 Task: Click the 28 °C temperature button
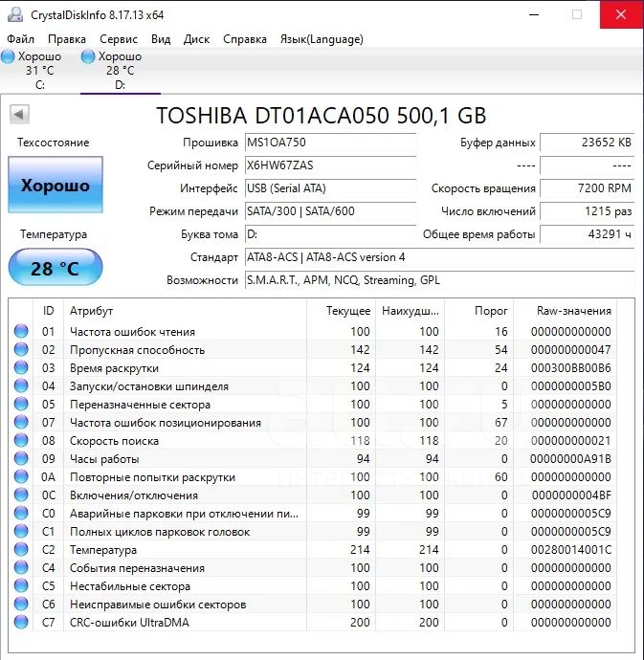56,267
